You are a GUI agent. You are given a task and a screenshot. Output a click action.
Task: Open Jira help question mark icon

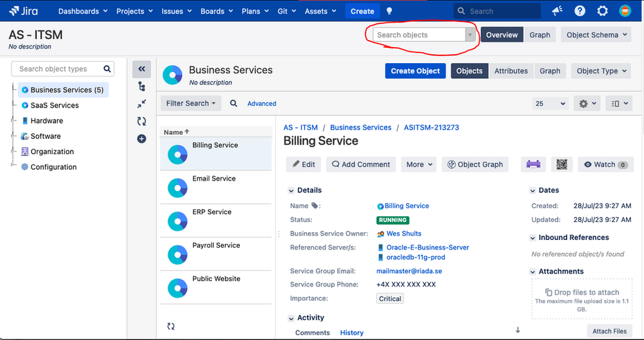[x=580, y=11]
